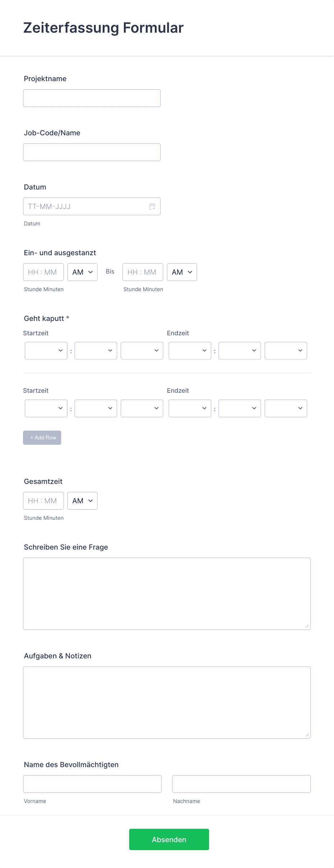Click the punch-out HH : MM field after Bis
334x868 pixels.
[x=143, y=272]
